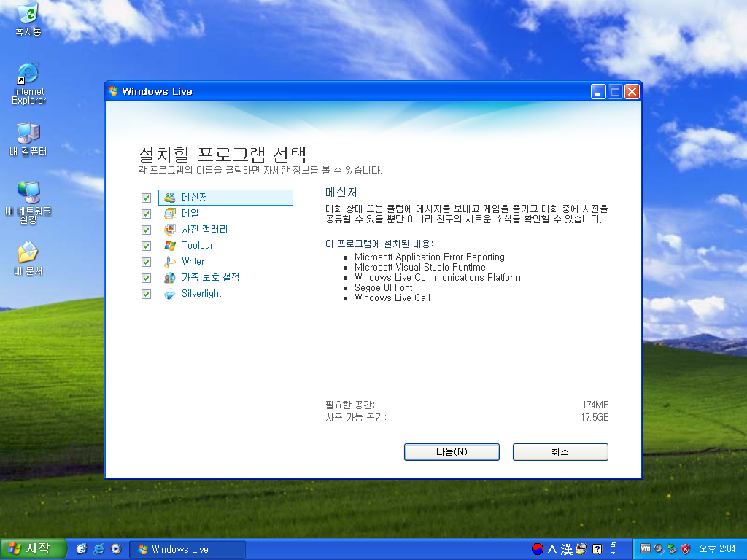Toggle the A input mode indicator
Image resolution: width=747 pixels, height=560 pixels.
click(x=552, y=549)
